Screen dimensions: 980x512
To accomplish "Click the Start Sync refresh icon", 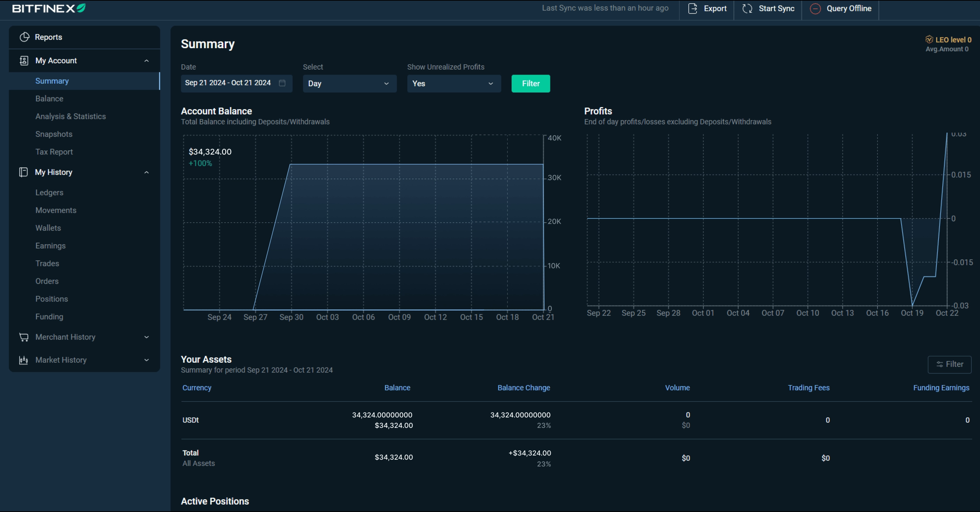I will click(747, 8).
